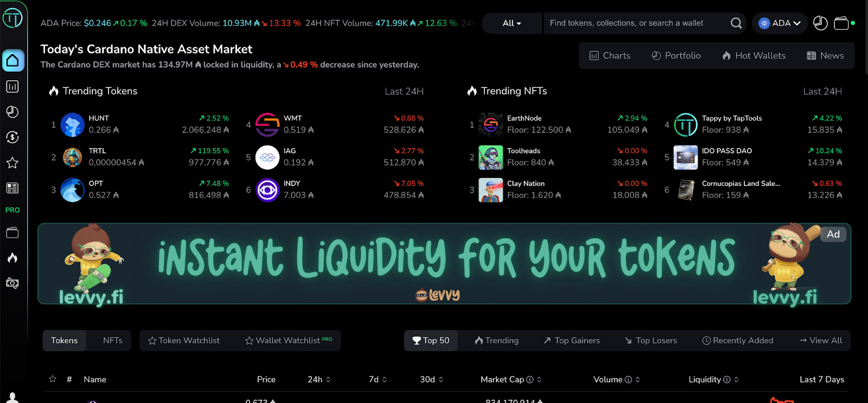The image size is (868, 403).
Task: Open the flame icon in left sidebar
Action: [12, 258]
